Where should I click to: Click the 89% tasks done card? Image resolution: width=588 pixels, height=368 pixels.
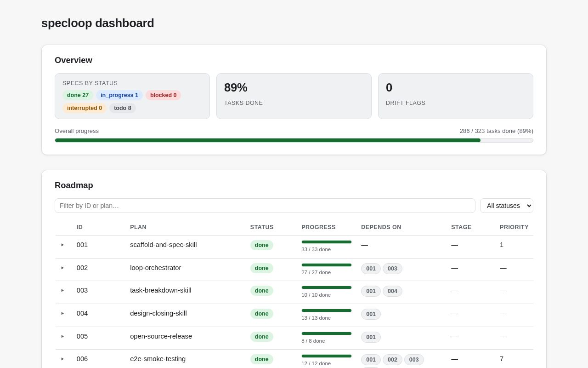click(294, 96)
